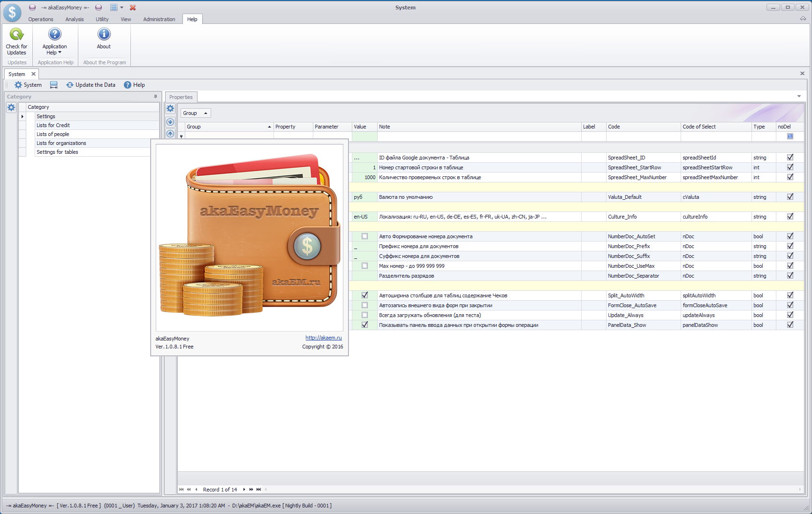Sort by the Group column header
The width and height of the screenshot is (812, 514).
(229, 127)
